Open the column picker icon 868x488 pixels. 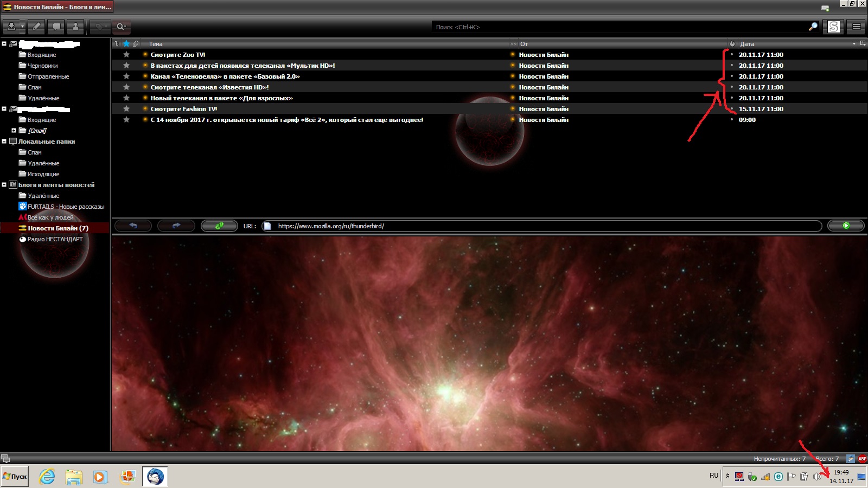point(863,43)
